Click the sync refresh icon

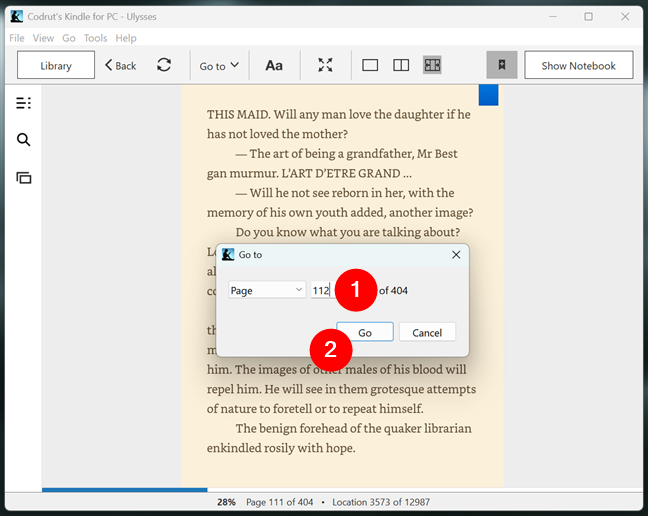[164, 65]
